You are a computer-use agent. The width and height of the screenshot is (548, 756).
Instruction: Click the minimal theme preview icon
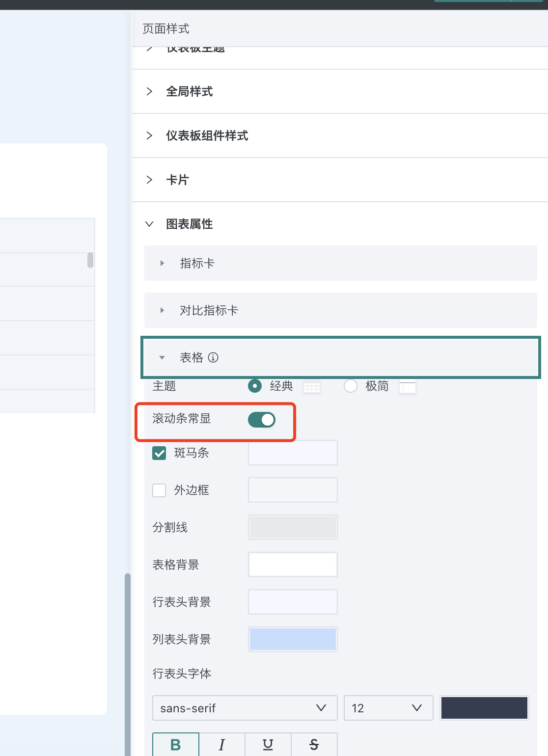coord(408,387)
